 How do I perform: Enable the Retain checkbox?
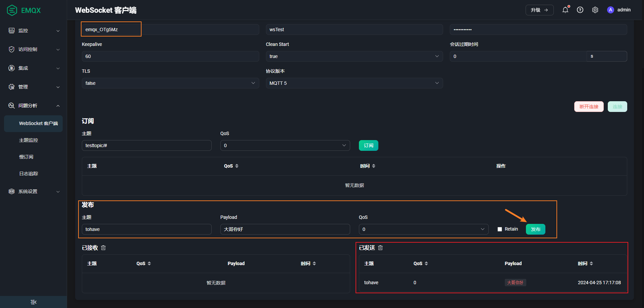click(500, 229)
